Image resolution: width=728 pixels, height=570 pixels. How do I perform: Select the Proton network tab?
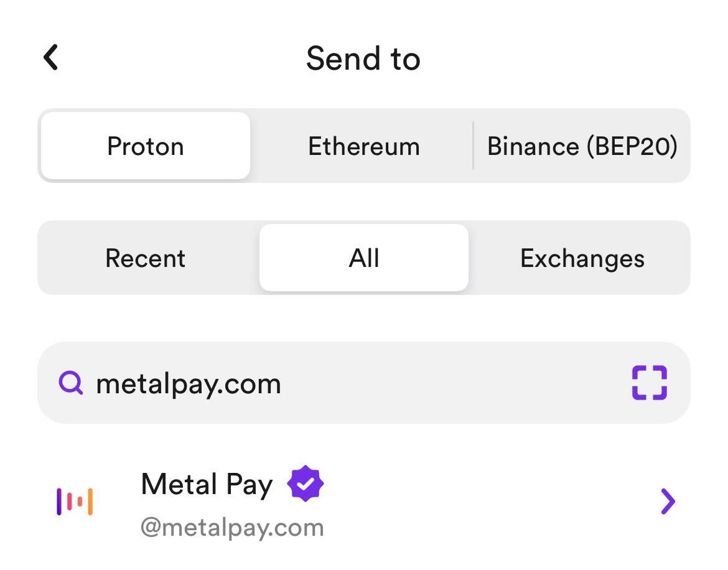146,146
